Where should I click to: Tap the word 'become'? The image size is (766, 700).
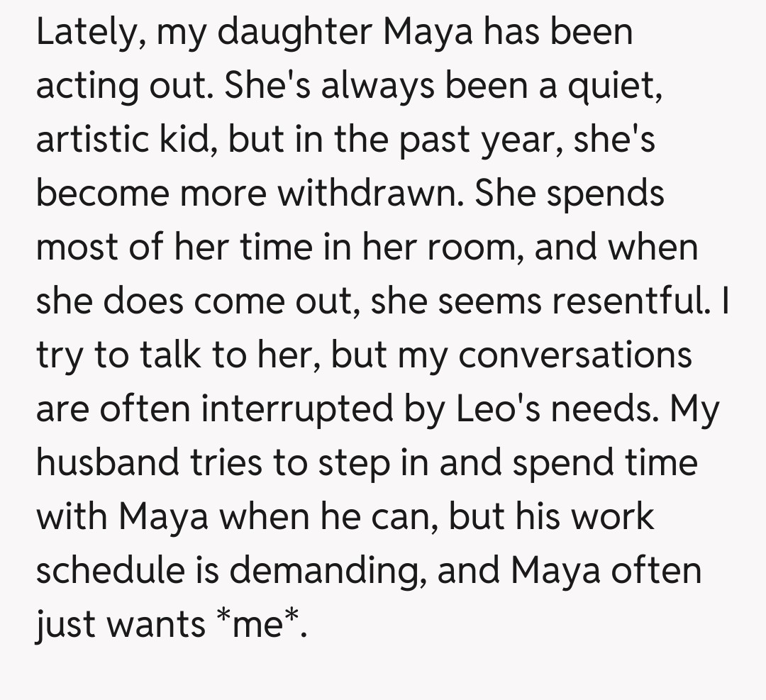102,193
